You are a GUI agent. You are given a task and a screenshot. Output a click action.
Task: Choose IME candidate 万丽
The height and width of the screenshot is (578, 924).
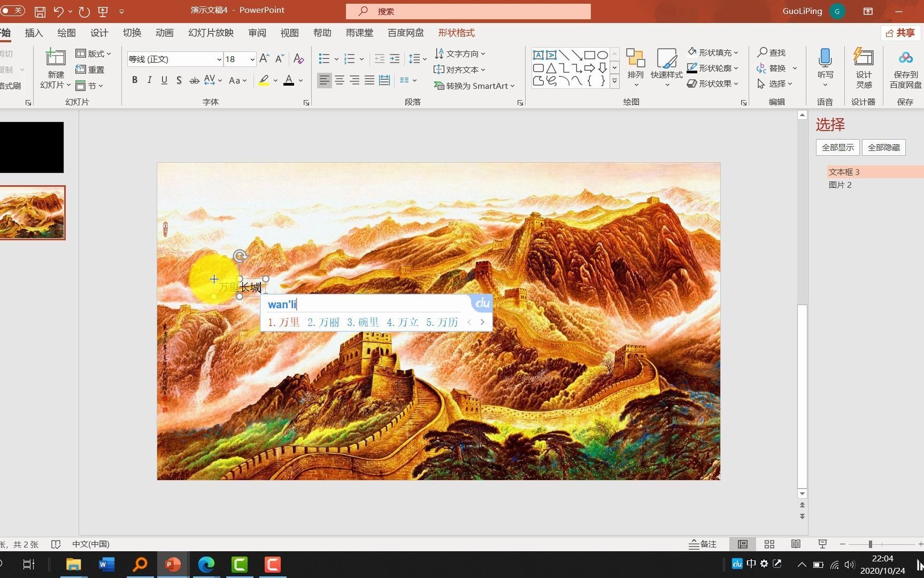(324, 322)
